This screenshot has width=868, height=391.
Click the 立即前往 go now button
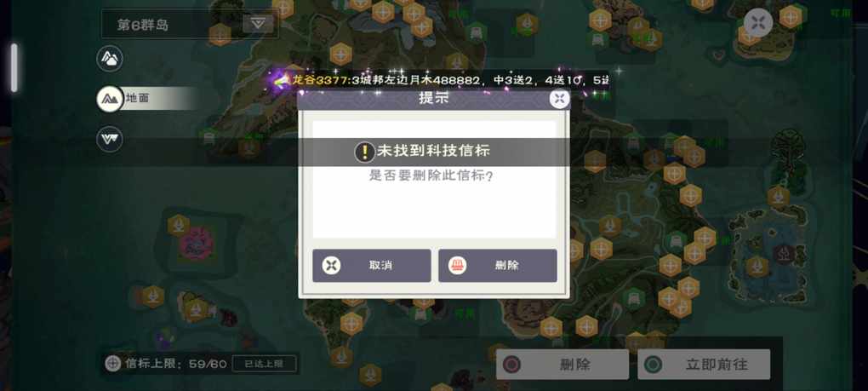(x=704, y=365)
